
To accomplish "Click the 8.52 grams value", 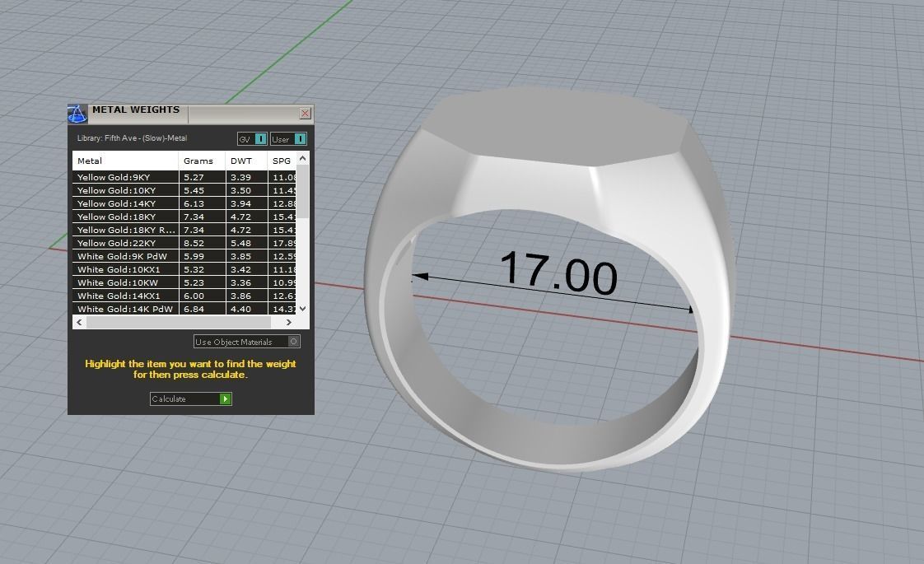I will pos(194,243).
